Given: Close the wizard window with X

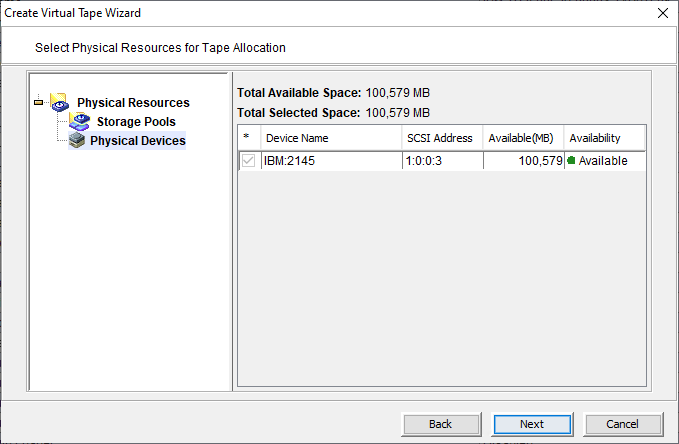Looking at the screenshot, I should click(663, 13).
